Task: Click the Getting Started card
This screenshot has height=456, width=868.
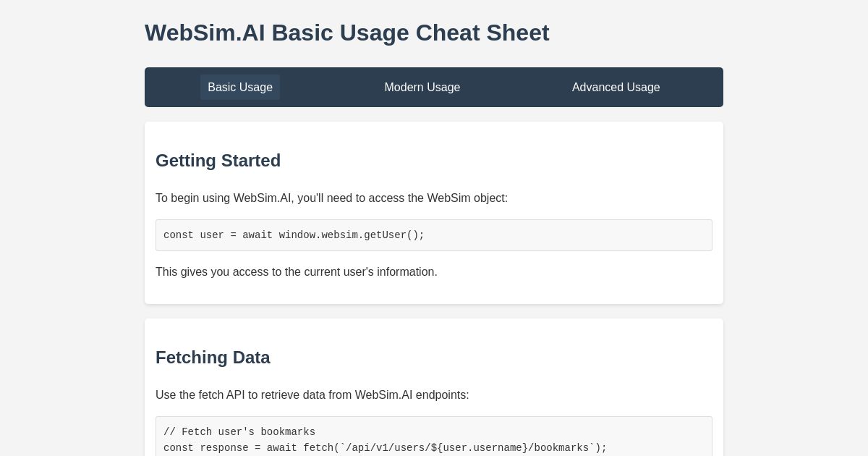Action: (434, 212)
